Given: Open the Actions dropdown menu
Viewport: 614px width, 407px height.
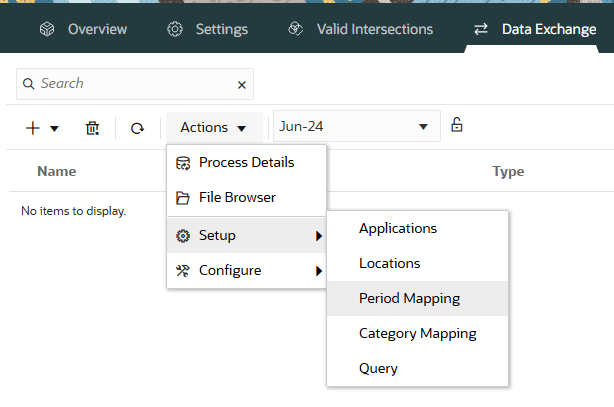Looking at the screenshot, I should point(213,127).
